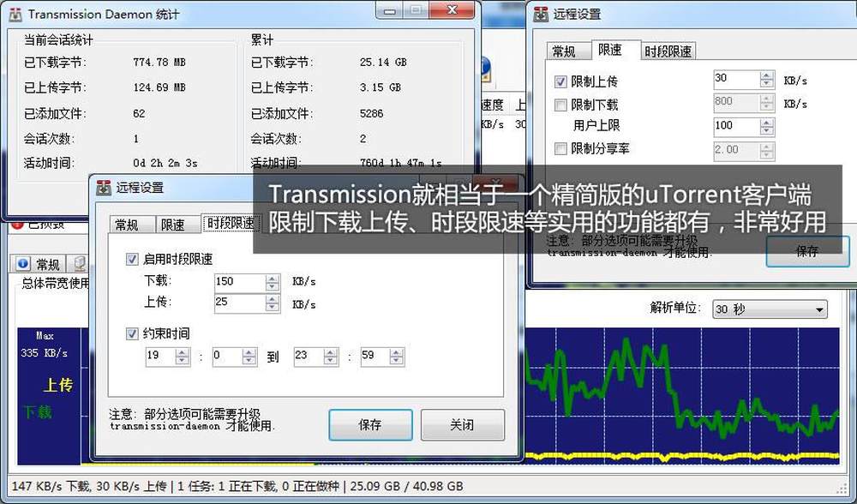
Task: Open the 常规 tab with blue info icon
Action: point(37,264)
